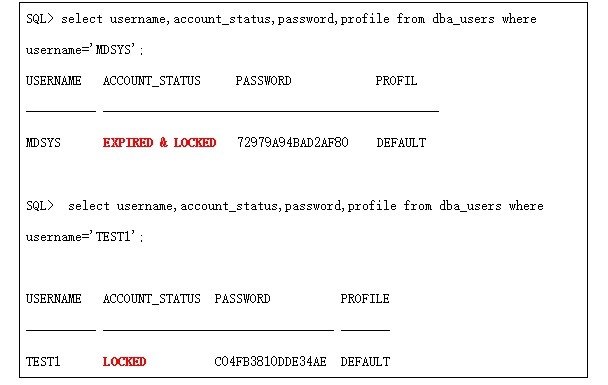Screen dimensions: 608x385
Task: Click the username='MDSYS' clause text
Action: pyautogui.click(x=85, y=50)
